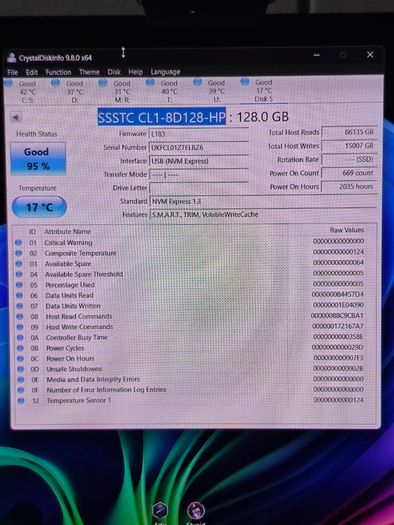This screenshot has width=394, height=525.
Task: Click the Power On Hours value 2035 hours
Action: (349, 186)
